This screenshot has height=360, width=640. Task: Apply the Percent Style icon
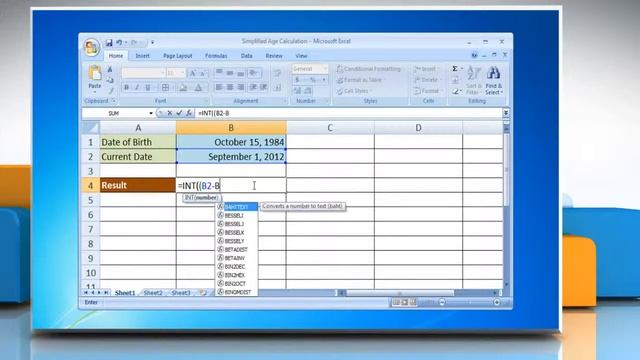[313, 80]
